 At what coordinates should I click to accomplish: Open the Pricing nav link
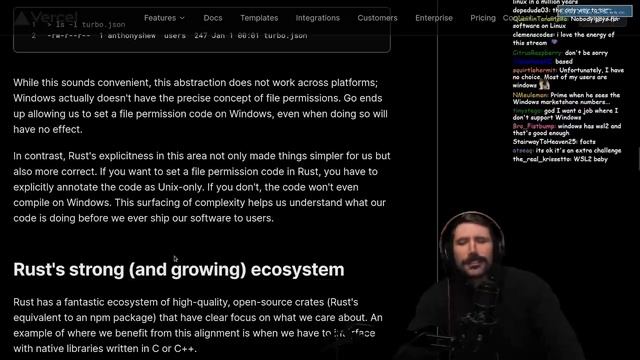click(x=483, y=18)
